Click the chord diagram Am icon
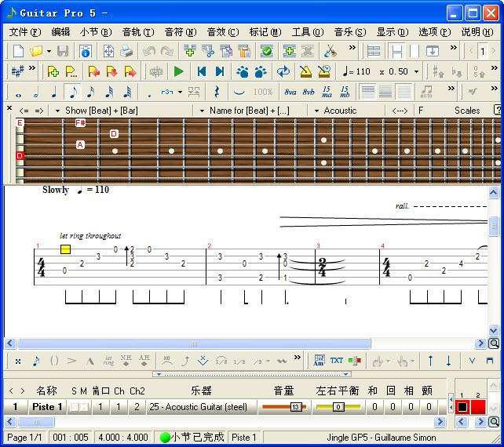504x447 pixels. pos(320,361)
